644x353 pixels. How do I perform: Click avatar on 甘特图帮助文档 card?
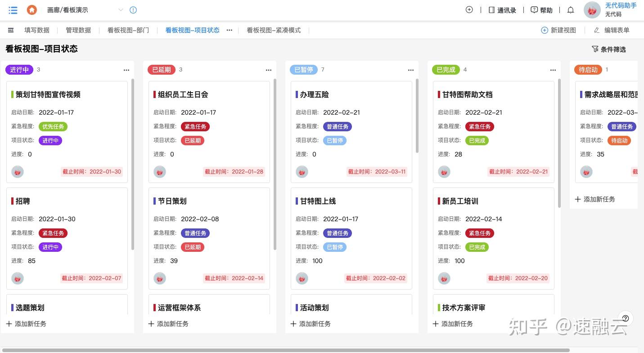point(444,172)
